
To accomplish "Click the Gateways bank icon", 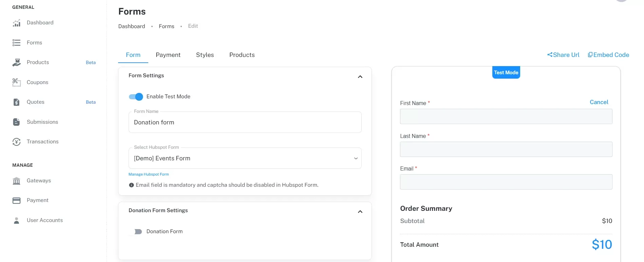I will (x=16, y=181).
